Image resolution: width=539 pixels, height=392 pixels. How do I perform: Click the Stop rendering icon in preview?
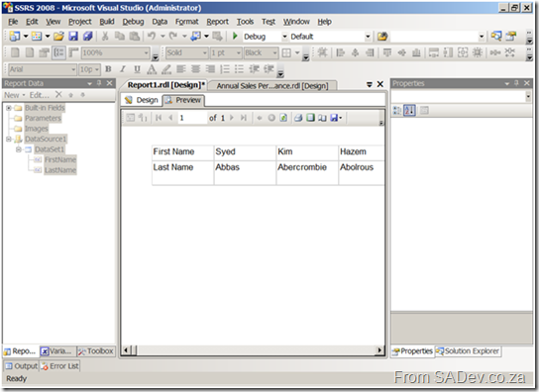coord(271,118)
